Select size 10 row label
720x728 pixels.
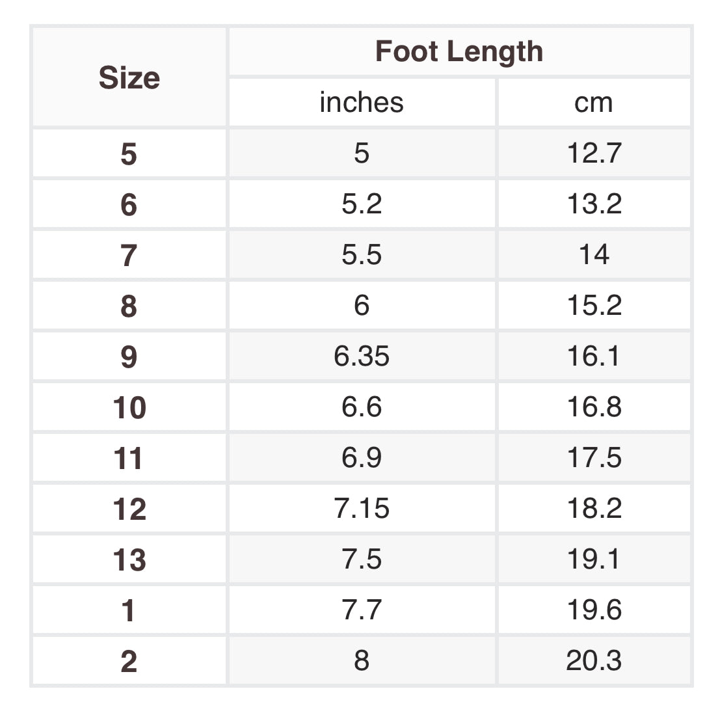[129, 407]
